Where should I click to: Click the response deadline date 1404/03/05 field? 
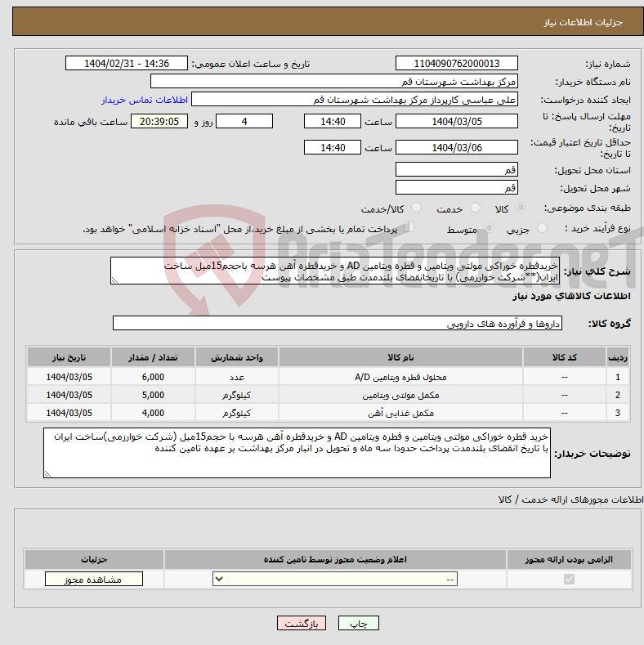coord(457,121)
